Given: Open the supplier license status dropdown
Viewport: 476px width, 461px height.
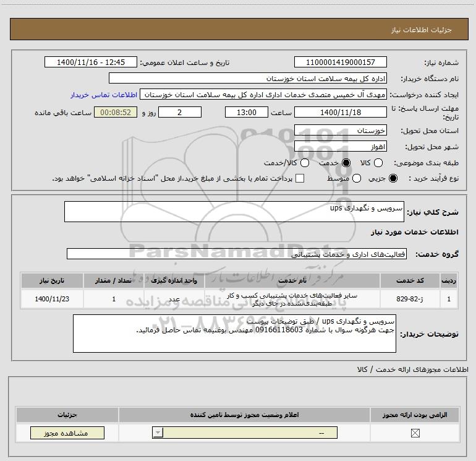Looking at the screenshot, I should coord(245,433).
